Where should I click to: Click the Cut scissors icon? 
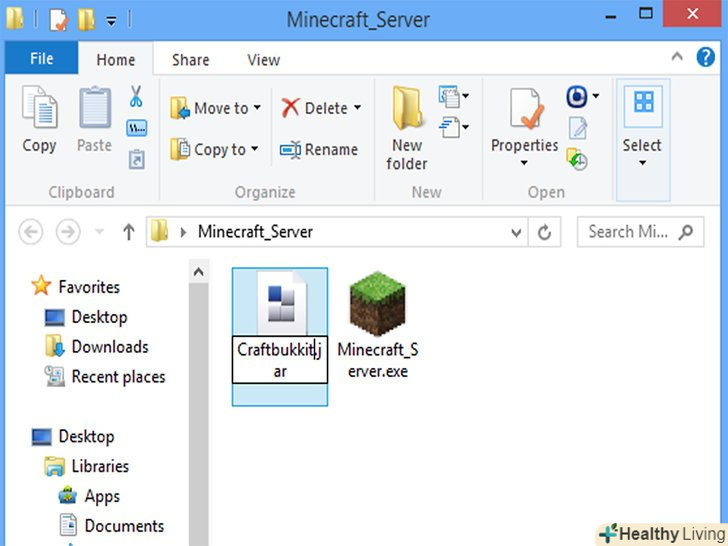click(x=136, y=96)
